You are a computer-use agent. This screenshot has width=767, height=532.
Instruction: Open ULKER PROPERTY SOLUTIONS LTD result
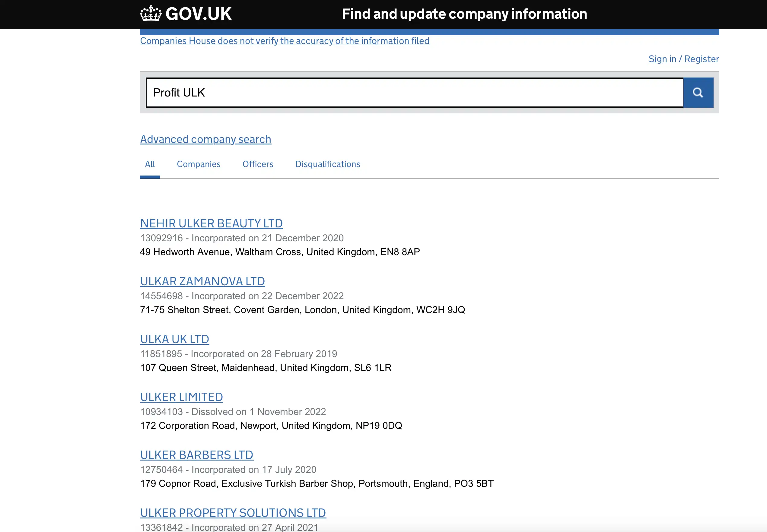coord(233,513)
